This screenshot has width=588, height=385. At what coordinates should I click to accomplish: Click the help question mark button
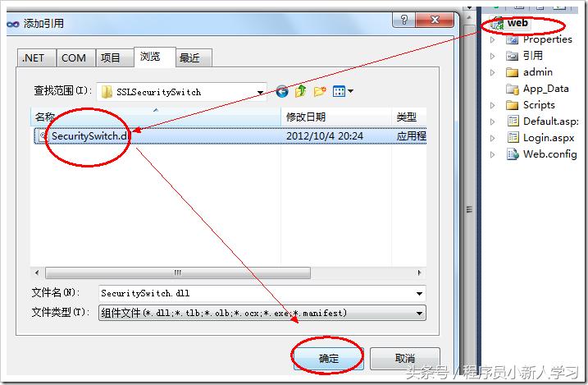[x=403, y=20]
